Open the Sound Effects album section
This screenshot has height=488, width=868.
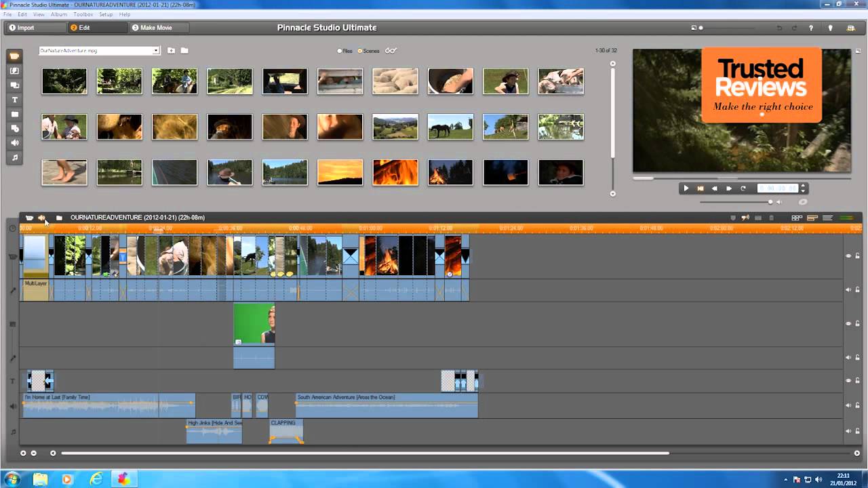pos(14,143)
